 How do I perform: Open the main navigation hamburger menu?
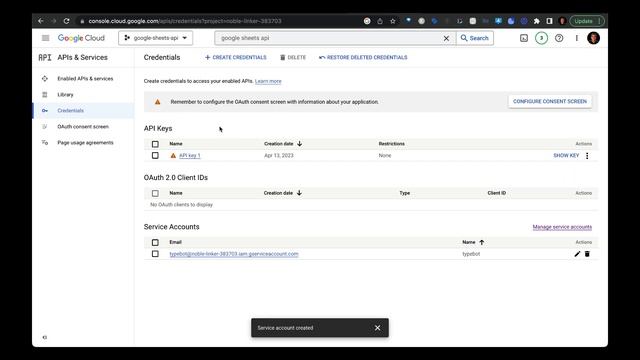pyautogui.click(x=45, y=38)
